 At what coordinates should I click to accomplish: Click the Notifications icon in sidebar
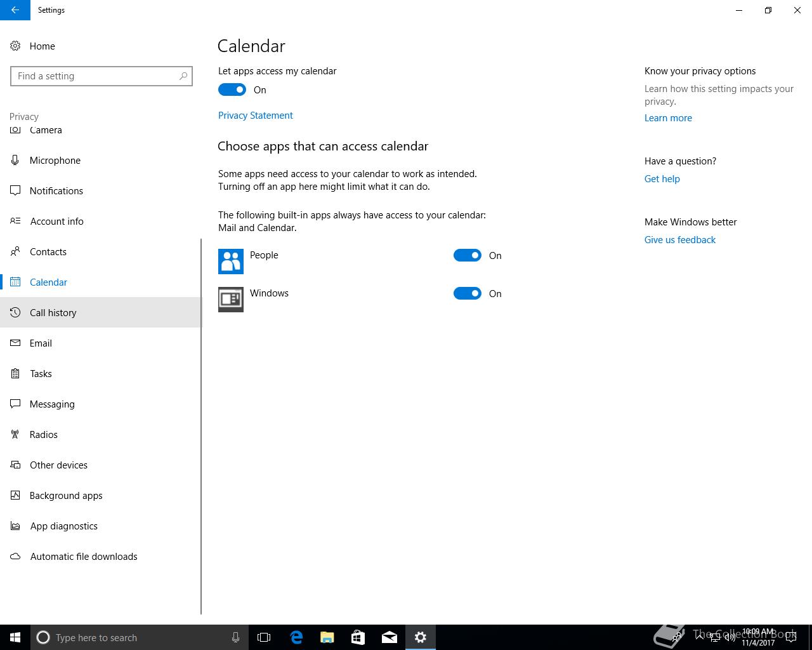tap(15, 190)
